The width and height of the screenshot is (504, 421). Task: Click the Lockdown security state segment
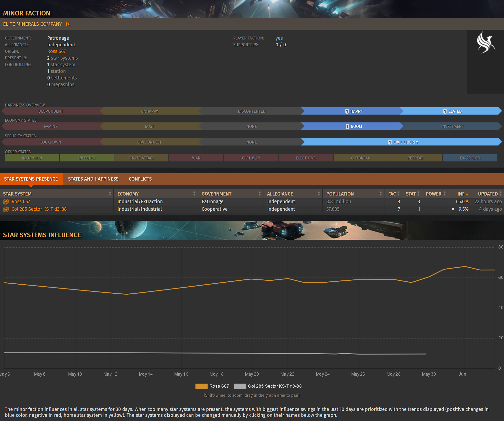[x=51, y=142]
